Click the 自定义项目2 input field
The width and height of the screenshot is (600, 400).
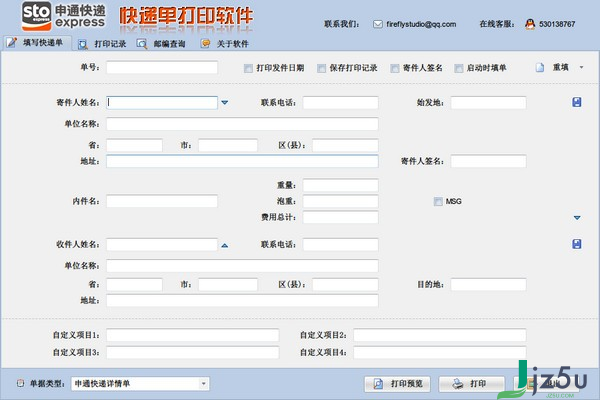(x=440, y=335)
